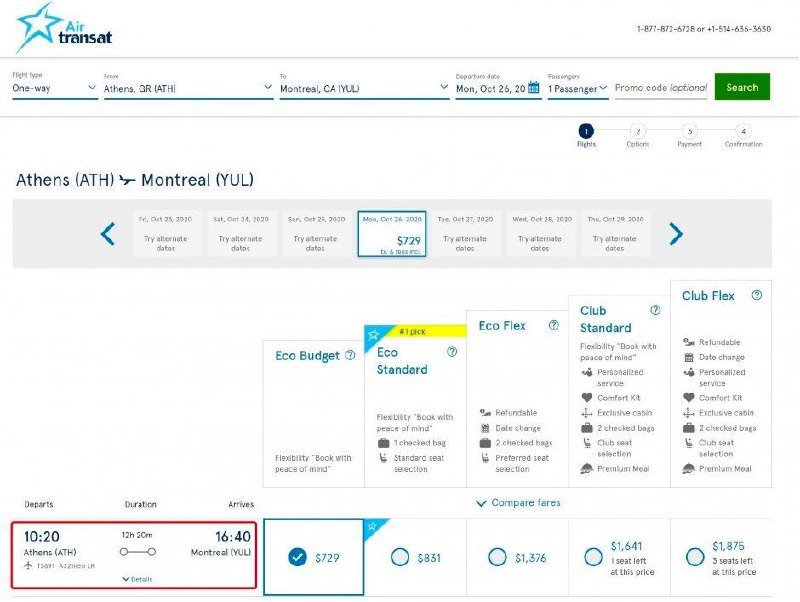This screenshot has width=800, height=602.
Task: Click Club Standard Premium Meal icon
Action: point(587,468)
